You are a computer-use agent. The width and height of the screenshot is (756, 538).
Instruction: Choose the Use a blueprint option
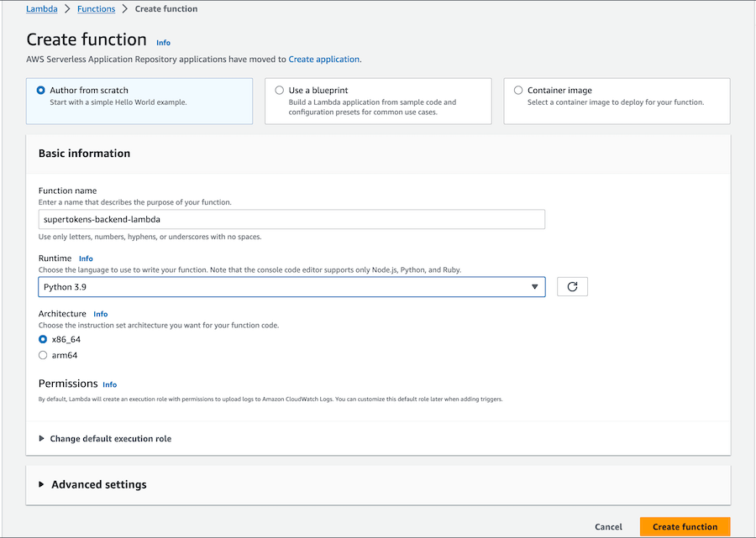(278, 90)
